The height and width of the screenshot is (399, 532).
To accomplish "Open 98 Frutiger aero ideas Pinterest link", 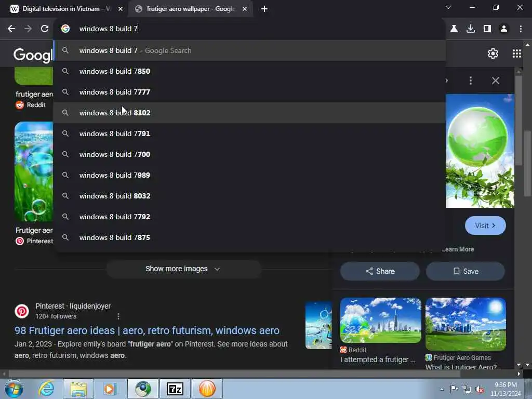I will [x=147, y=330].
